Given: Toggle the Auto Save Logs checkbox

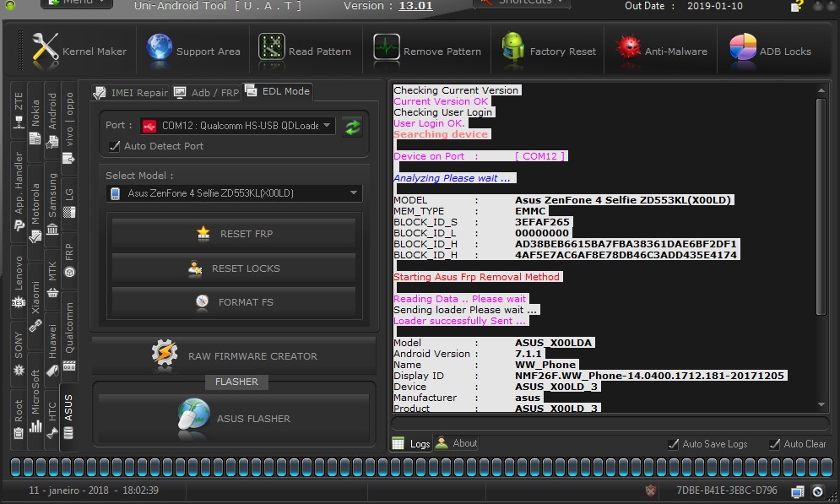Looking at the screenshot, I should 674,444.
